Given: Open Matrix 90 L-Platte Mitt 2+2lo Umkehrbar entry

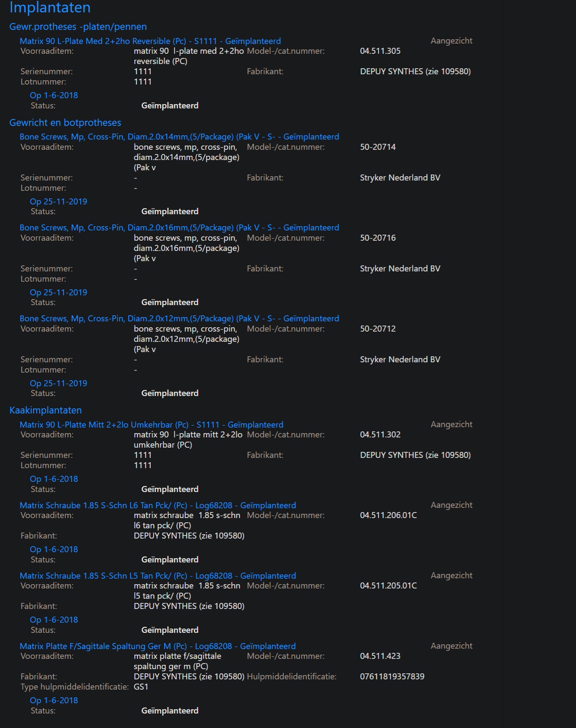Looking at the screenshot, I should (151, 425).
